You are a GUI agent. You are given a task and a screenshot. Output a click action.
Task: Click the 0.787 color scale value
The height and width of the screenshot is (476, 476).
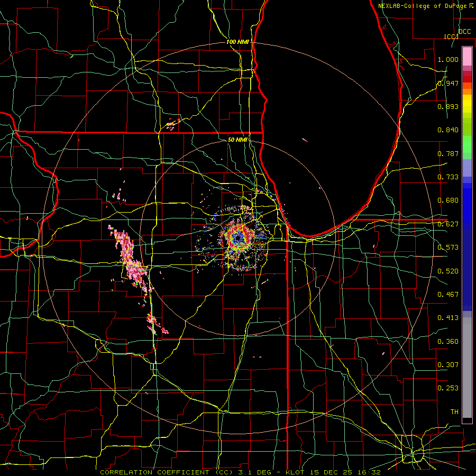(x=448, y=153)
